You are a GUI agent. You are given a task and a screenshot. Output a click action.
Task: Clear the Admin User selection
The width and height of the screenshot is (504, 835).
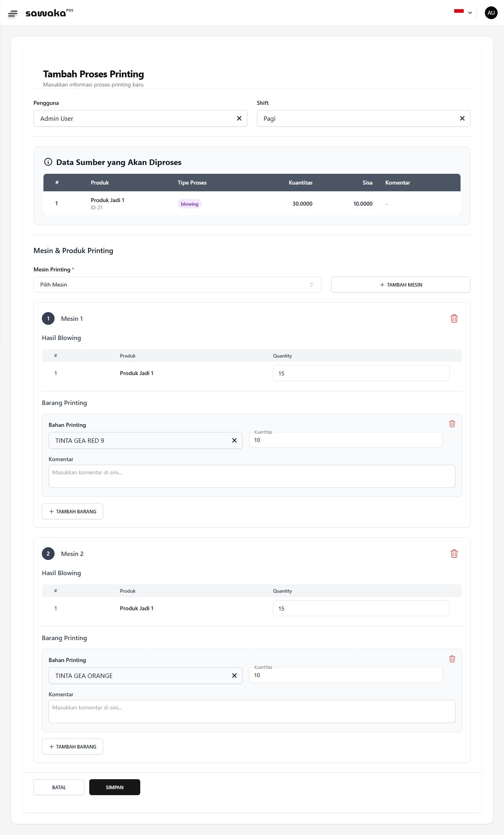click(239, 118)
